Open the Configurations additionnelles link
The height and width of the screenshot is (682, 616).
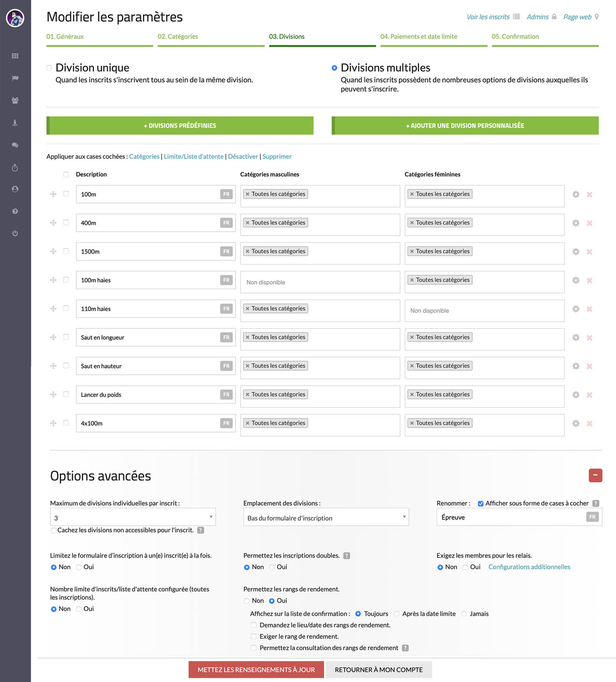point(529,567)
